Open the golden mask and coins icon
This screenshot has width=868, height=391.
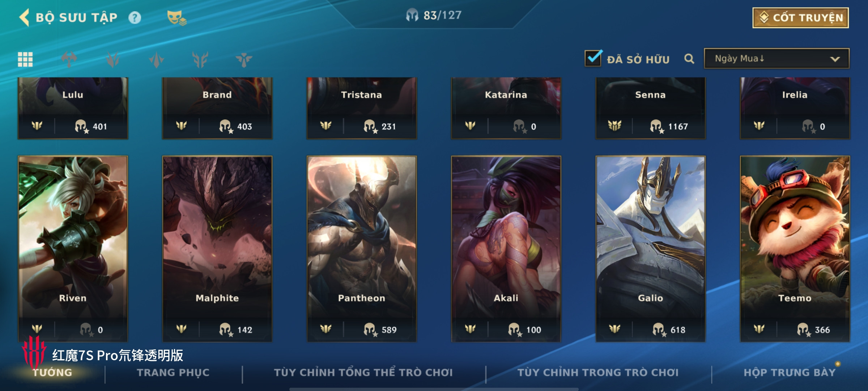click(x=176, y=18)
